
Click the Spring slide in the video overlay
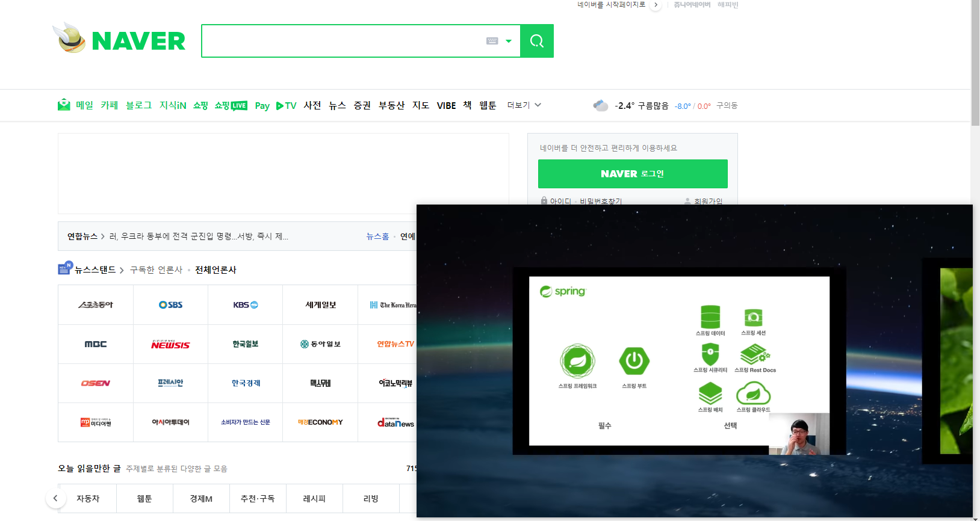click(x=679, y=361)
